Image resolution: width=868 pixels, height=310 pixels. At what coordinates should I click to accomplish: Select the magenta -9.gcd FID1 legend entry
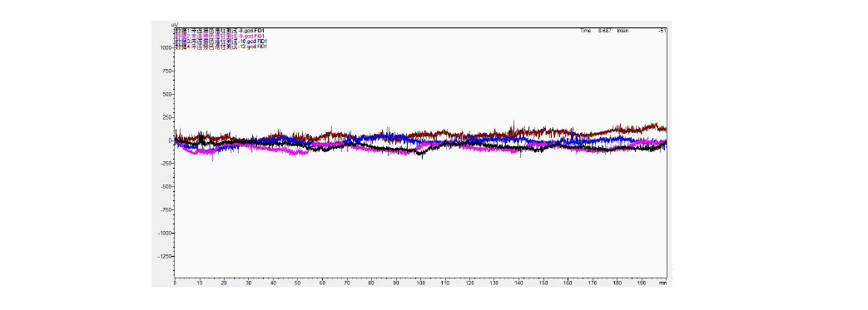coord(221,36)
